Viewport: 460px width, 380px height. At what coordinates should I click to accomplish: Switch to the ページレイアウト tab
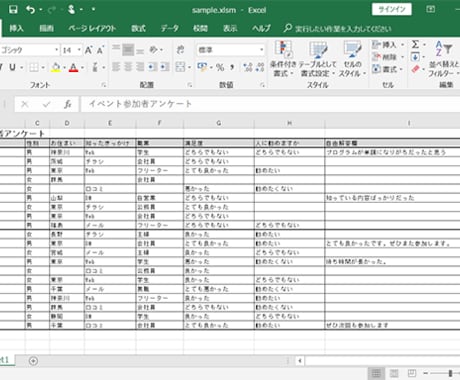click(x=92, y=28)
